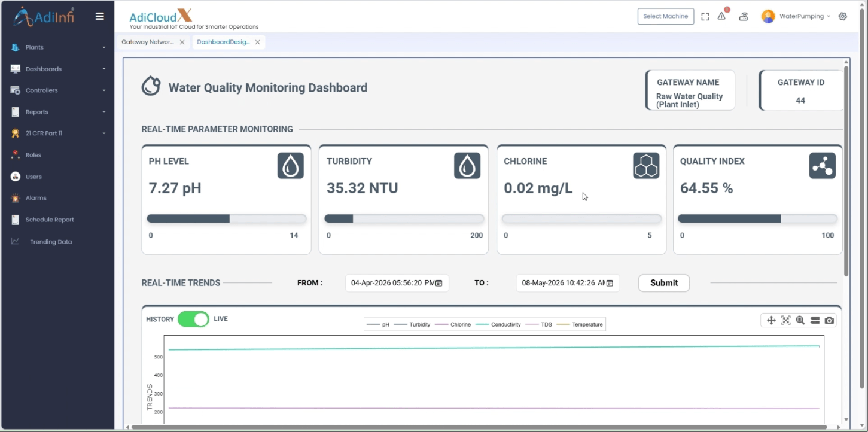Toggle the History/Live switch
868x432 pixels.
[193, 319]
